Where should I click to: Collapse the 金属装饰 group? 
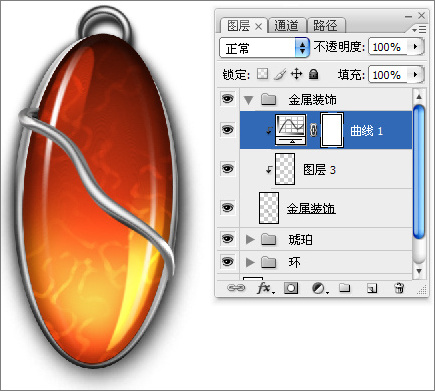coord(248,100)
